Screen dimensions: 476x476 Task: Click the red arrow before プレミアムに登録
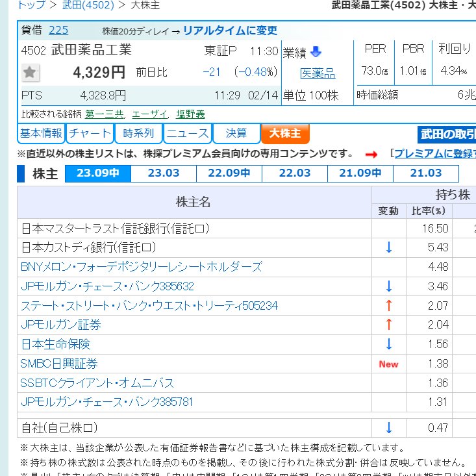[x=371, y=154]
